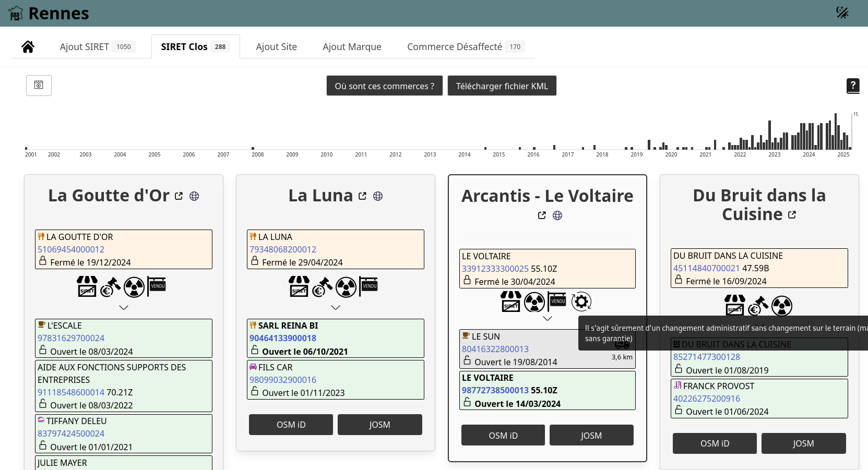
Task: Open the help question mark icon
Action: [x=853, y=86]
